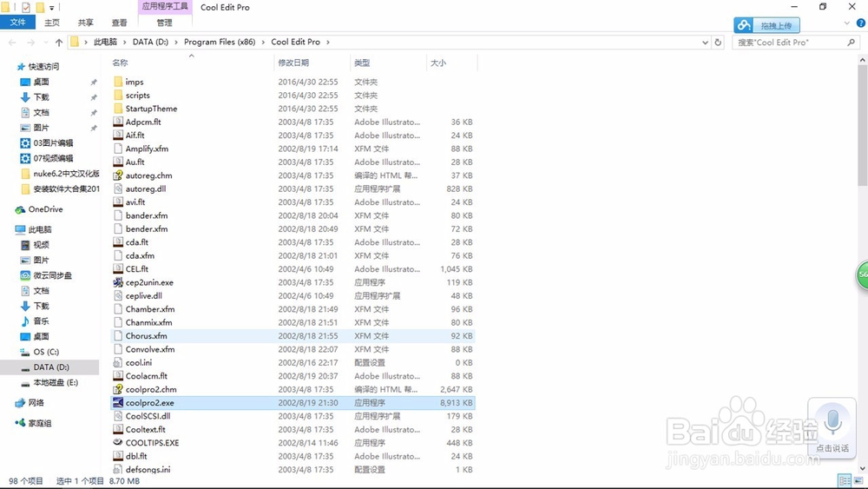This screenshot has height=489, width=868.
Task: Expand the address bar history dropdown
Action: click(x=705, y=42)
